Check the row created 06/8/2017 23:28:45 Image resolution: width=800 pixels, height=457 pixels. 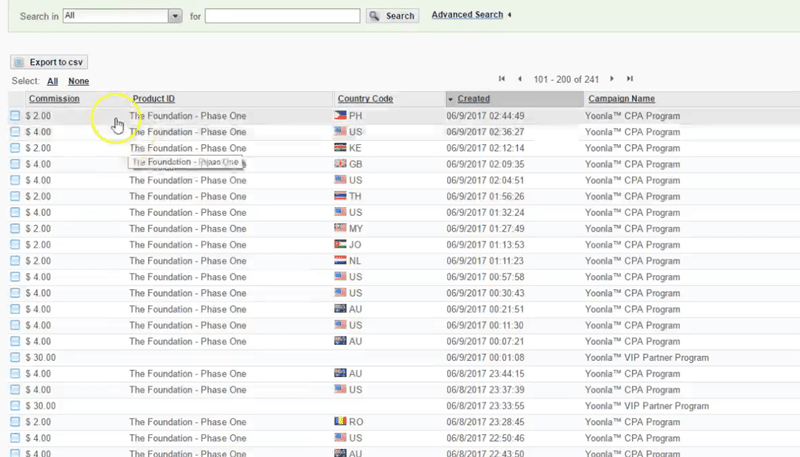coord(15,422)
